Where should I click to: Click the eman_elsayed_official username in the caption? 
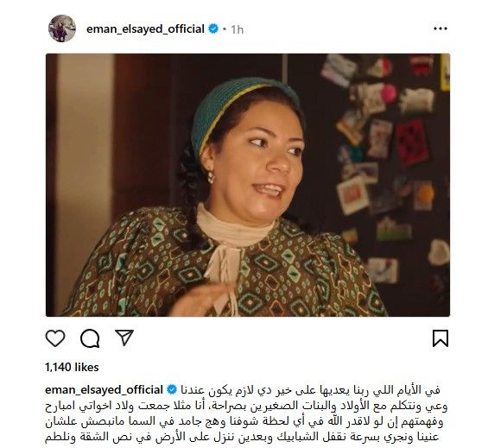105,390
